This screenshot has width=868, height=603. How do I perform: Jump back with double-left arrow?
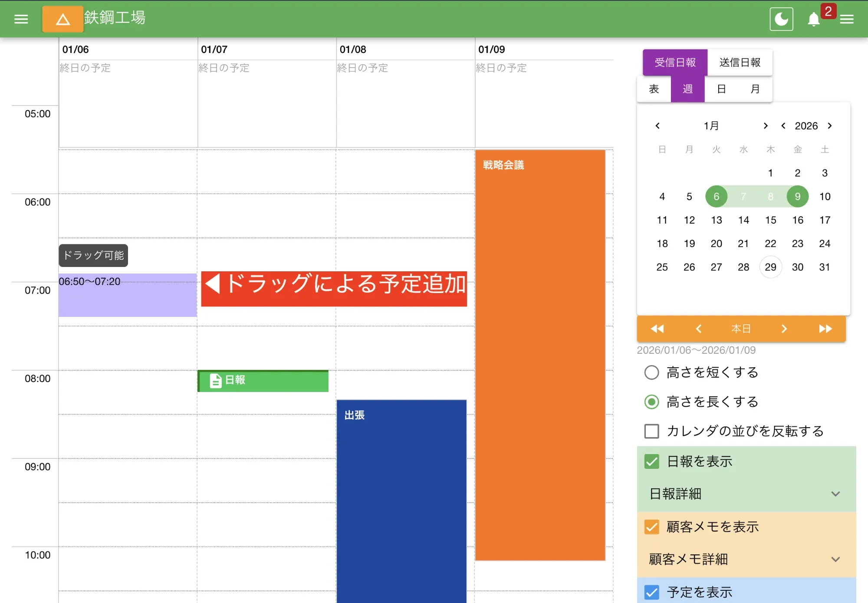(657, 329)
